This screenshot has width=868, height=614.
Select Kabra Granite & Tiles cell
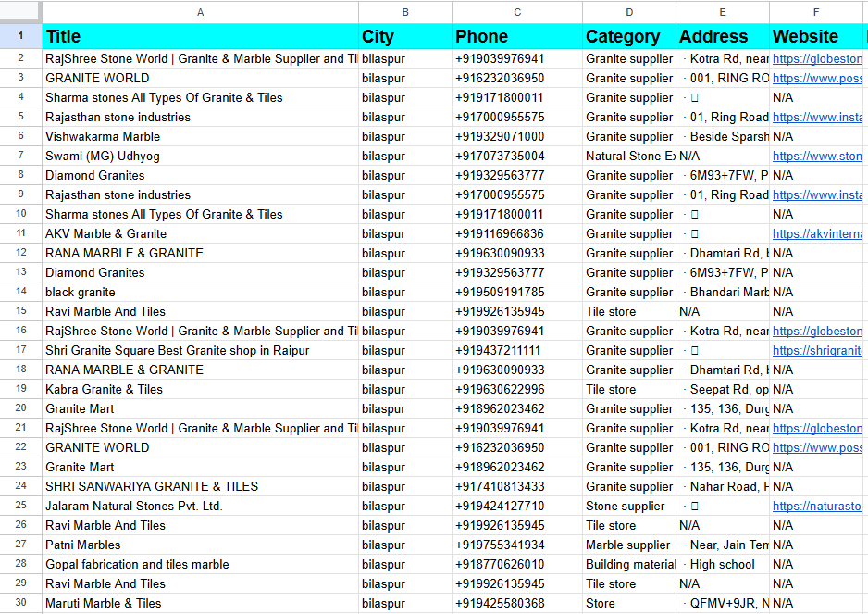201,389
